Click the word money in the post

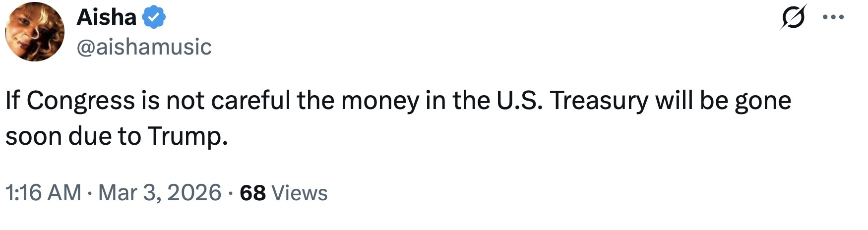pyautogui.click(x=379, y=101)
